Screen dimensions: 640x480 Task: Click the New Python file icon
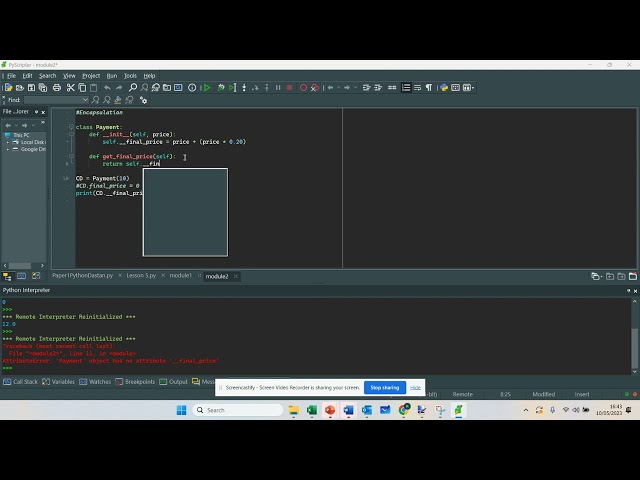pyautogui.click(x=8, y=88)
